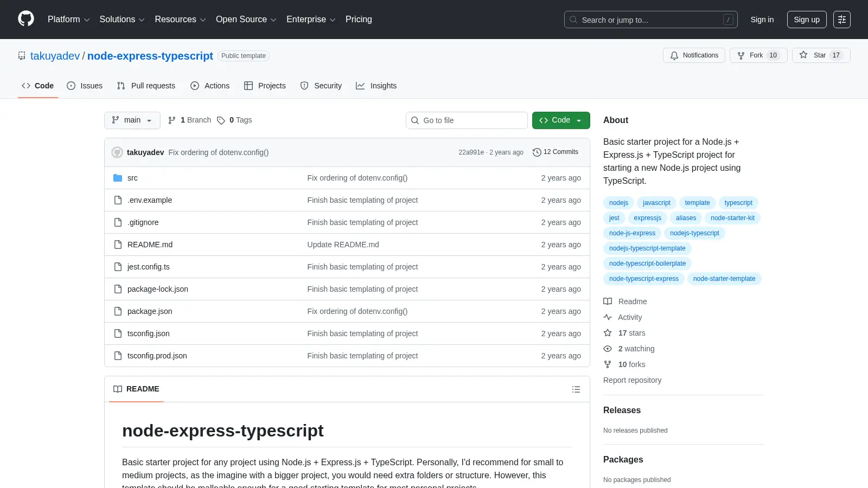Click the file icon for tsconfig.json
This screenshot has height=488, width=868.
118,333
